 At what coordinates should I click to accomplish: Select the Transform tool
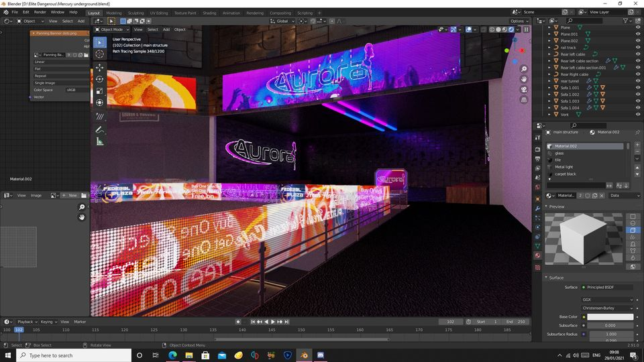coord(99,103)
